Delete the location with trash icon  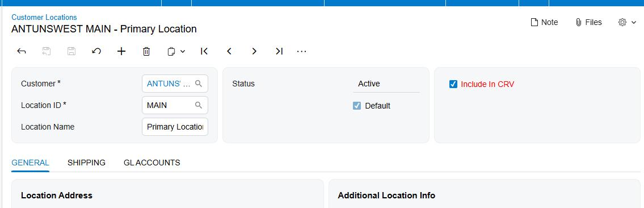[x=146, y=51]
